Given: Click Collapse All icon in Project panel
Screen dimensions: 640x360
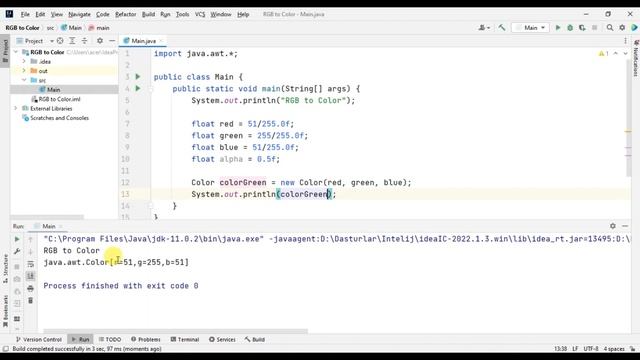Looking at the screenshot, I should [84, 41].
